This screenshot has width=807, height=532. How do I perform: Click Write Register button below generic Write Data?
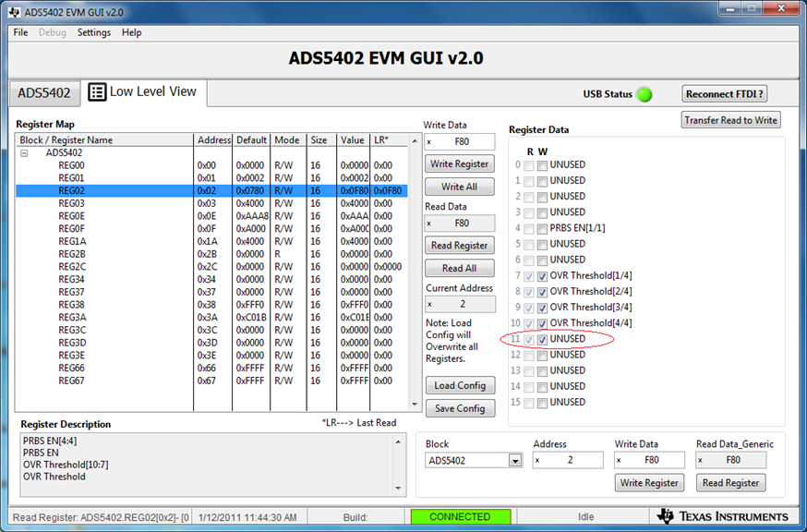pyautogui.click(x=649, y=482)
